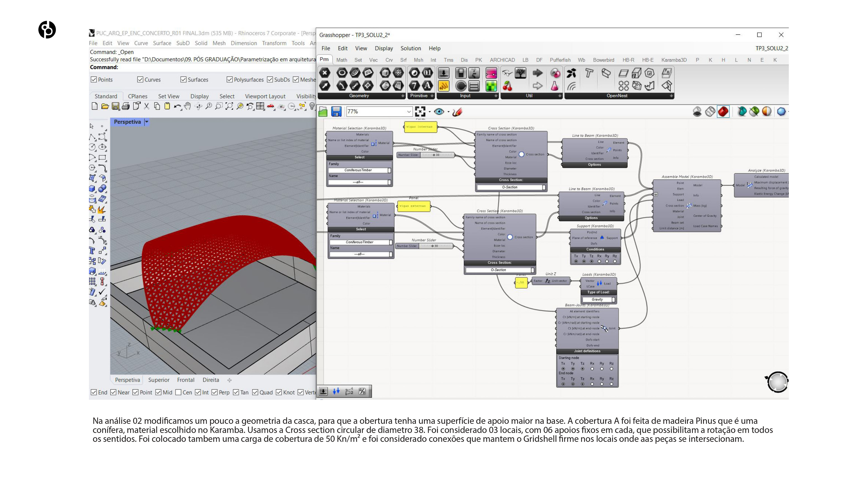
Task: Expand the Perspetiva viewport title dropdown arrow
Action: [x=147, y=122]
